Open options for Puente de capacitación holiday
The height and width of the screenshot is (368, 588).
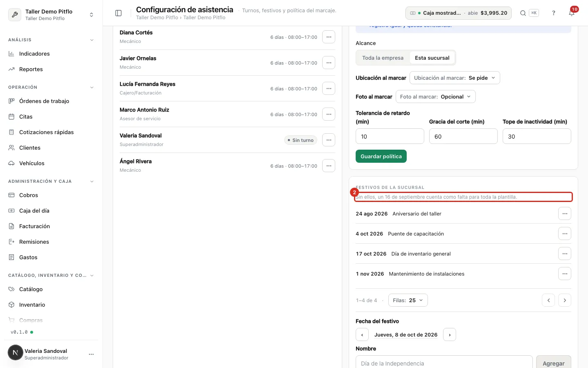coord(565,233)
